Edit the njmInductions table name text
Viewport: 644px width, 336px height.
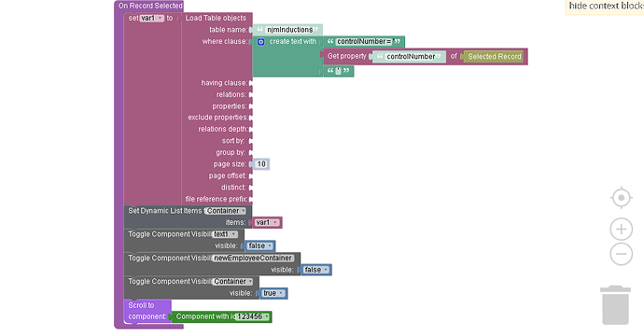[x=289, y=30]
